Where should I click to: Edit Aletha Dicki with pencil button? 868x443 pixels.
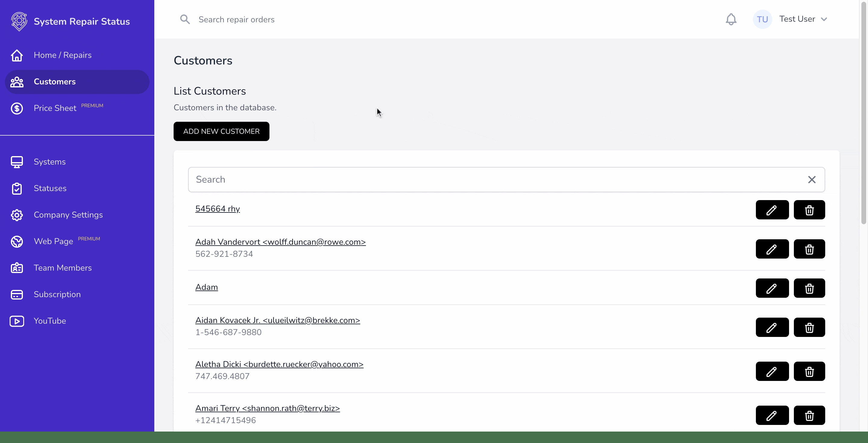772,371
